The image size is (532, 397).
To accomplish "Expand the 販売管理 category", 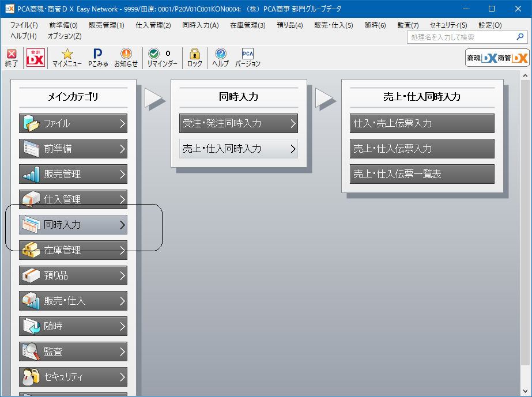I will 73,174.
